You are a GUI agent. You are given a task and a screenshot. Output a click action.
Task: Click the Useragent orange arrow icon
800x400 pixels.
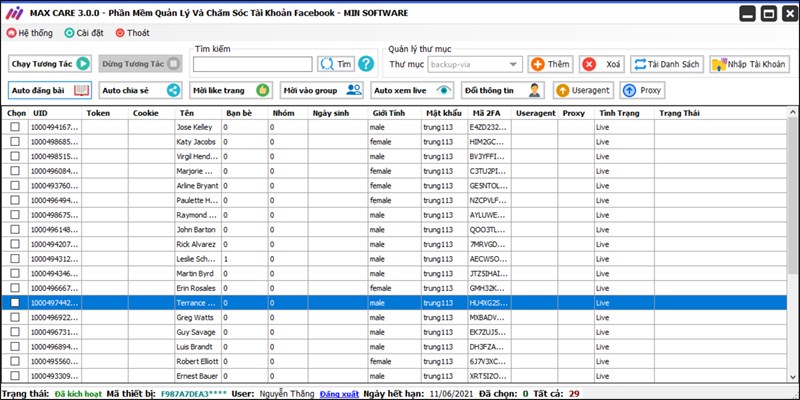tap(564, 90)
